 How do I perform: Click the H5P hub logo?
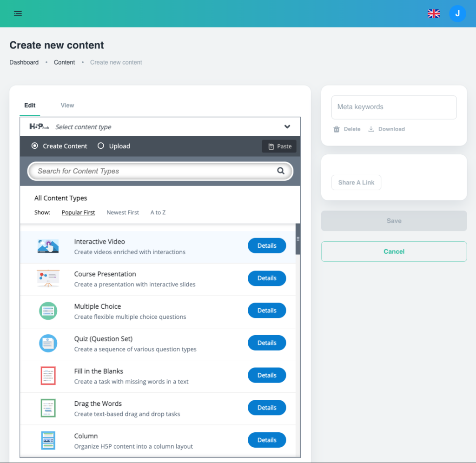[39, 126]
